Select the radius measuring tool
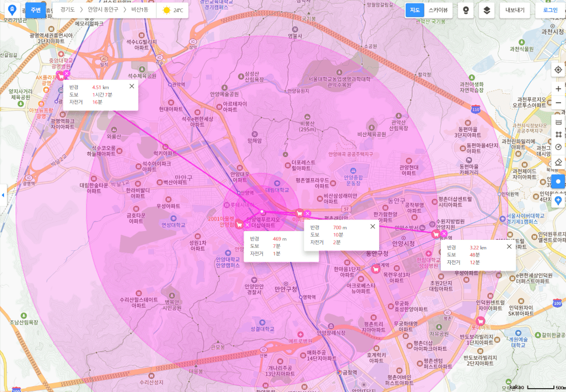The width and height of the screenshot is (566, 392). pos(558,147)
